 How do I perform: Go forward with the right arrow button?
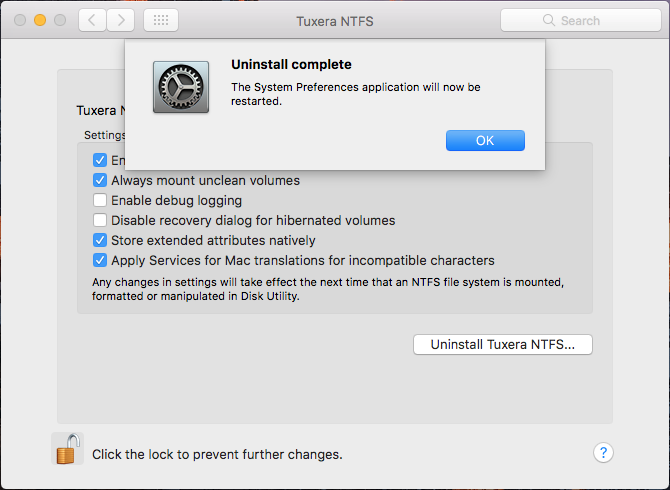[x=121, y=20]
